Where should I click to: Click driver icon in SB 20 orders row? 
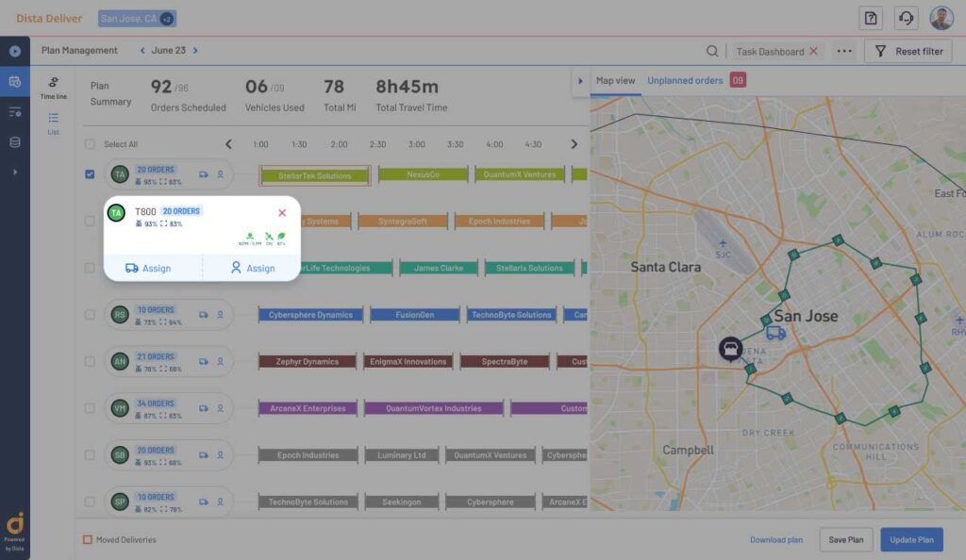(x=220, y=454)
